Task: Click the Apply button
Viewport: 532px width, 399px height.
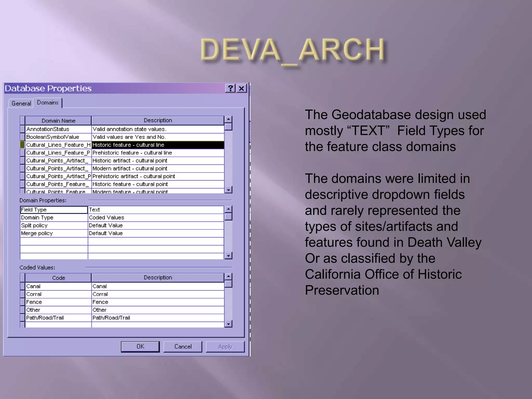Action: click(x=225, y=347)
